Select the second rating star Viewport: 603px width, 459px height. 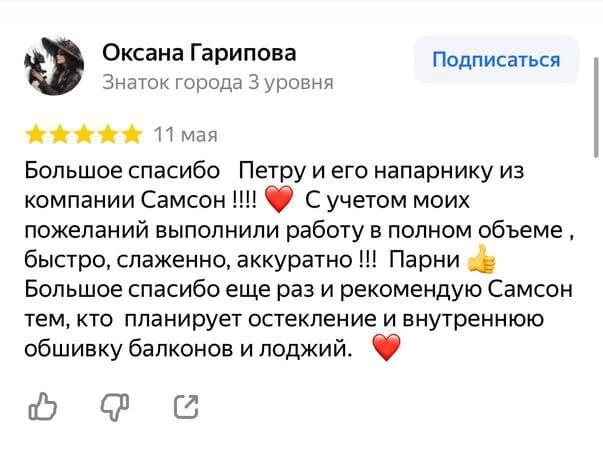click(x=60, y=135)
